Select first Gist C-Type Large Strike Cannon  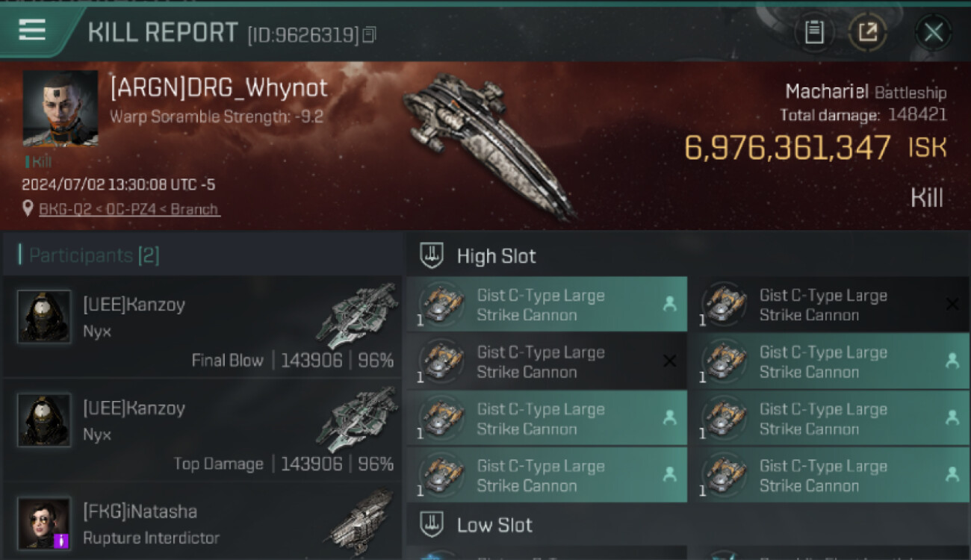(547, 305)
